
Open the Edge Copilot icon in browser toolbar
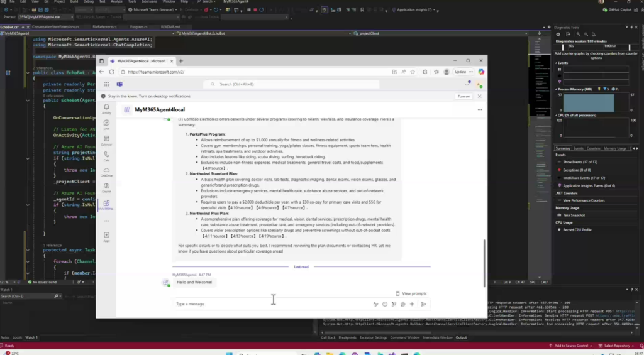[481, 72]
